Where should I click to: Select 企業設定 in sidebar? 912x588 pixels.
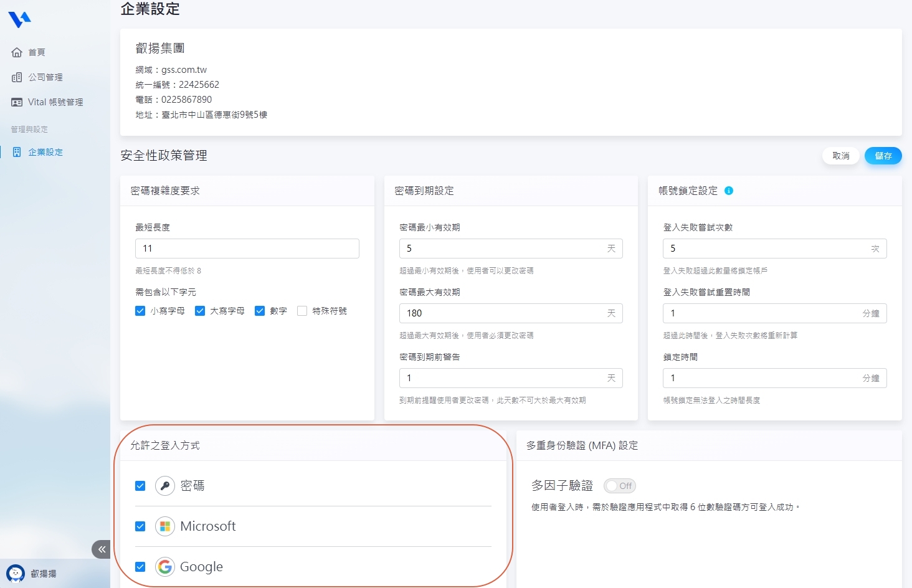[x=45, y=152]
